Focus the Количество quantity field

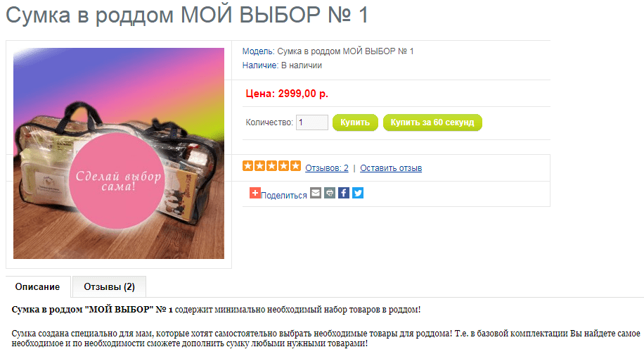pyautogui.click(x=312, y=122)
